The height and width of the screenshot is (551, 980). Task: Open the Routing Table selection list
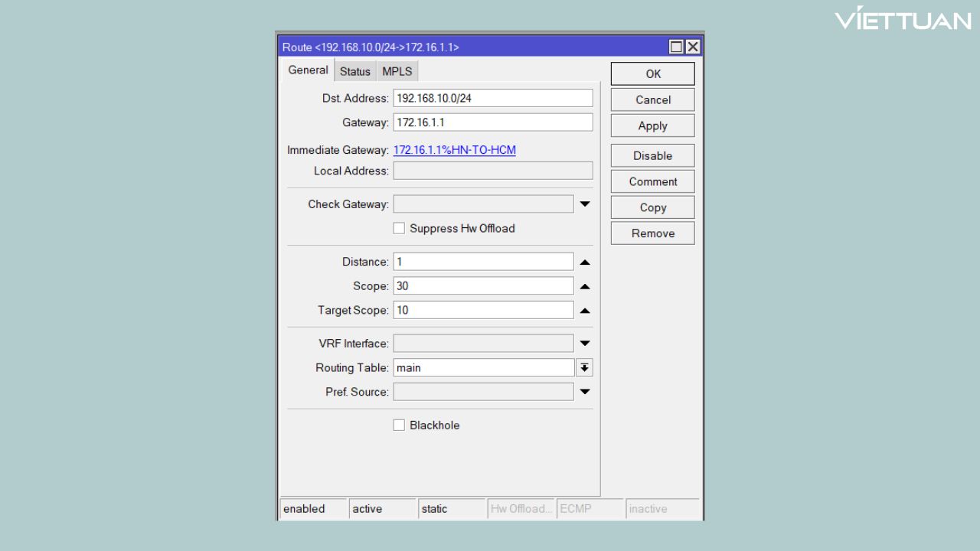(583, 367)
